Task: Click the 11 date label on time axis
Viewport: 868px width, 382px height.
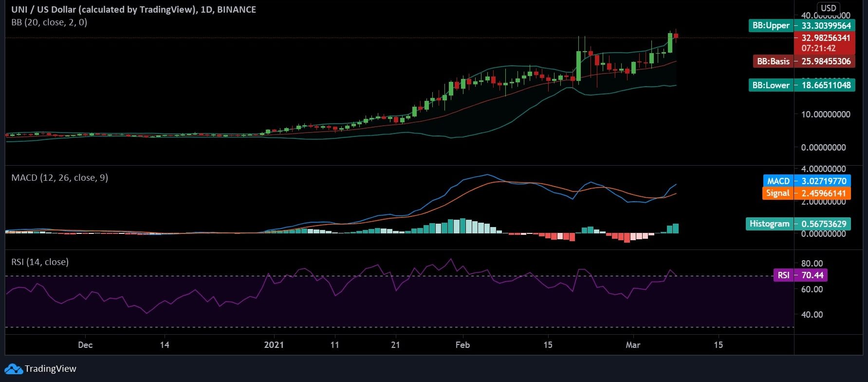Action: click(334, 345)
